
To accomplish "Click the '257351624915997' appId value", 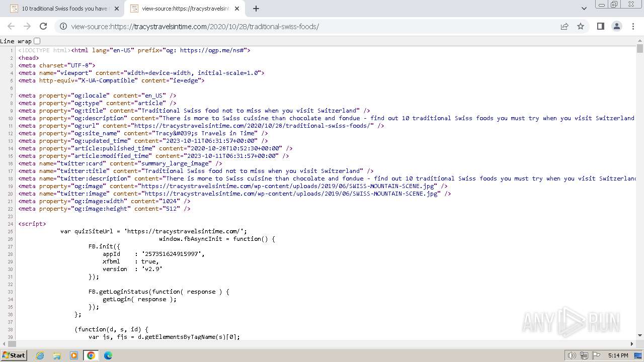I will [173, 254].
